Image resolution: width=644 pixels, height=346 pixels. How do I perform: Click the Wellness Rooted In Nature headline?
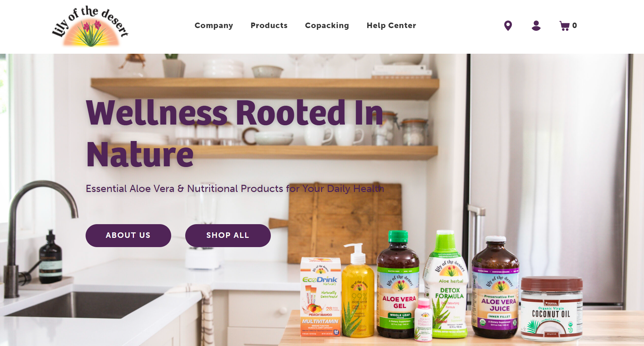(235, 133)
